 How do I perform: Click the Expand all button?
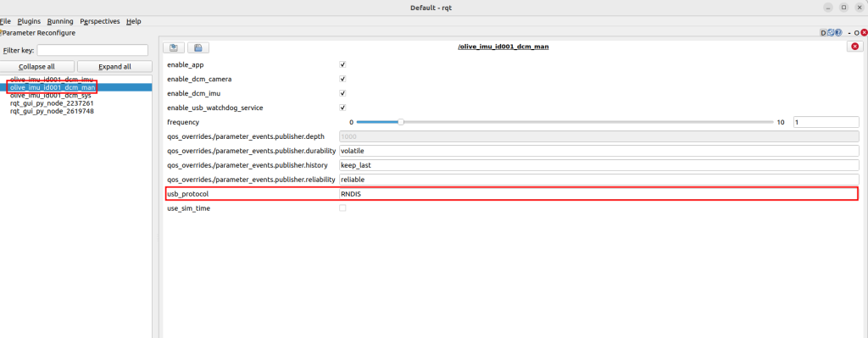point(114,66)
